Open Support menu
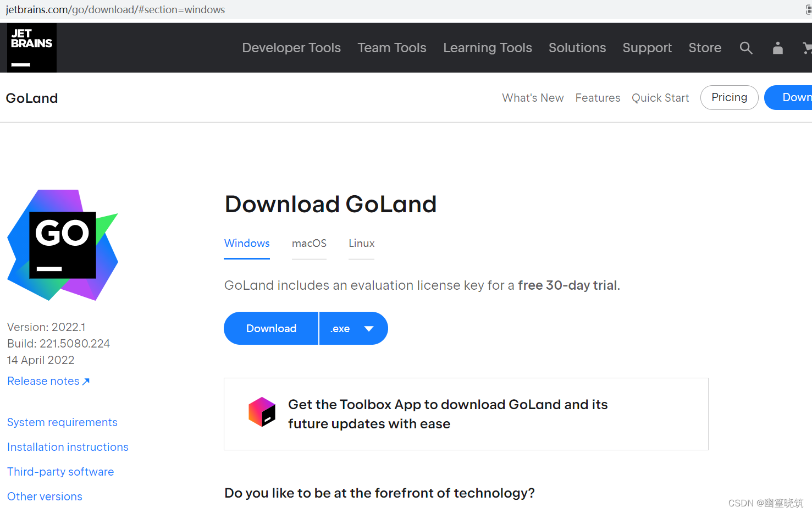Screen dimensions: 812x513 [x=647, y=48]
